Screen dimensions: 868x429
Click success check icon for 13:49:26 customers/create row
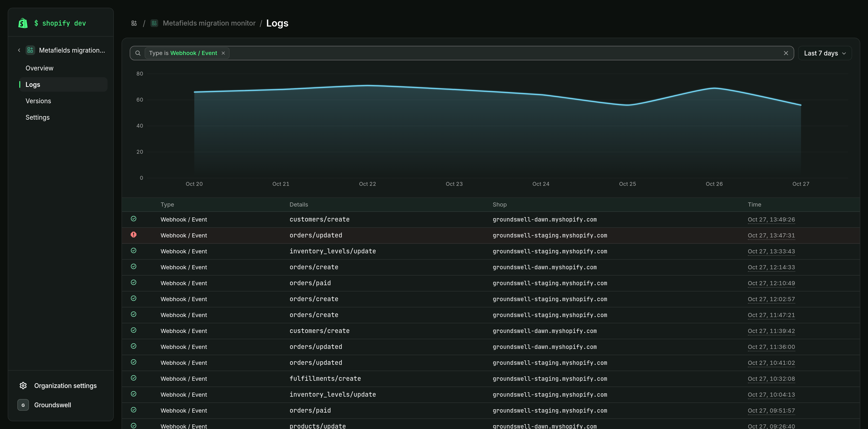pos(134,219)
